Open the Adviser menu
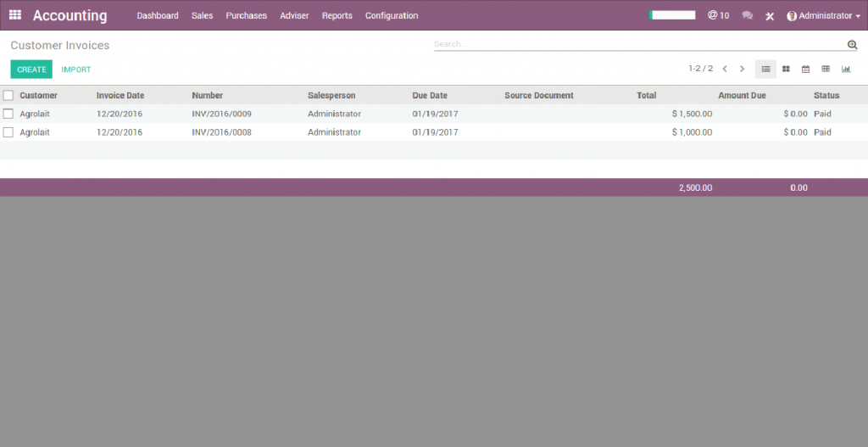The height and width of the screenshot is (447, 868). [294, 15]
